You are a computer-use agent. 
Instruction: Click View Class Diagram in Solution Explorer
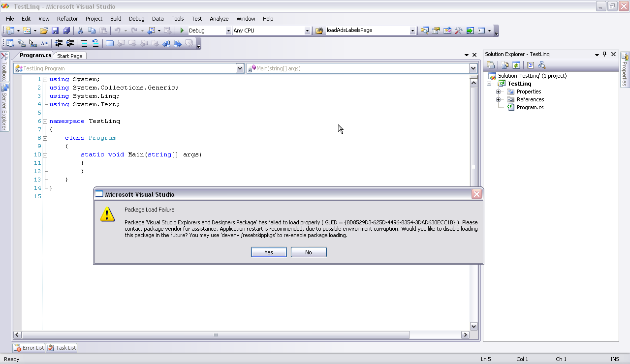click(x=542, y=65)
